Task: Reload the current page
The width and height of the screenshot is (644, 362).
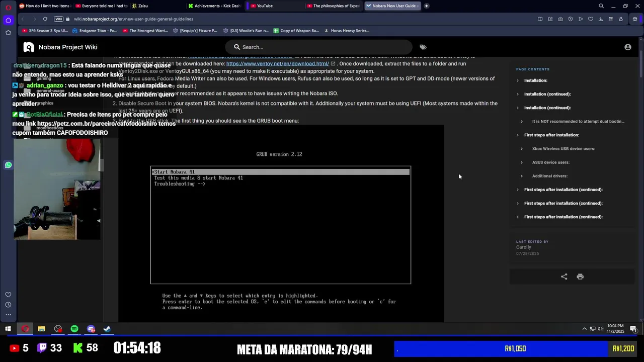Action: 45,19
